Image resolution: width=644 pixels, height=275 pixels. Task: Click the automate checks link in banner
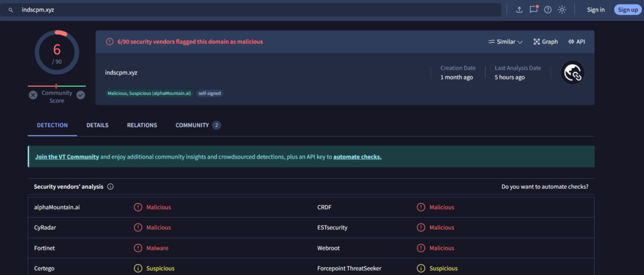357,157
